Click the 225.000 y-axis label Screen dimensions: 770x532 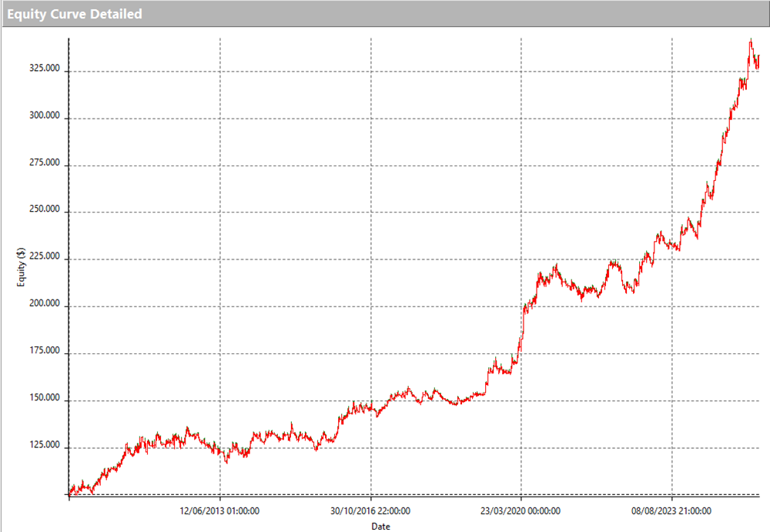(x=43, y=259)
